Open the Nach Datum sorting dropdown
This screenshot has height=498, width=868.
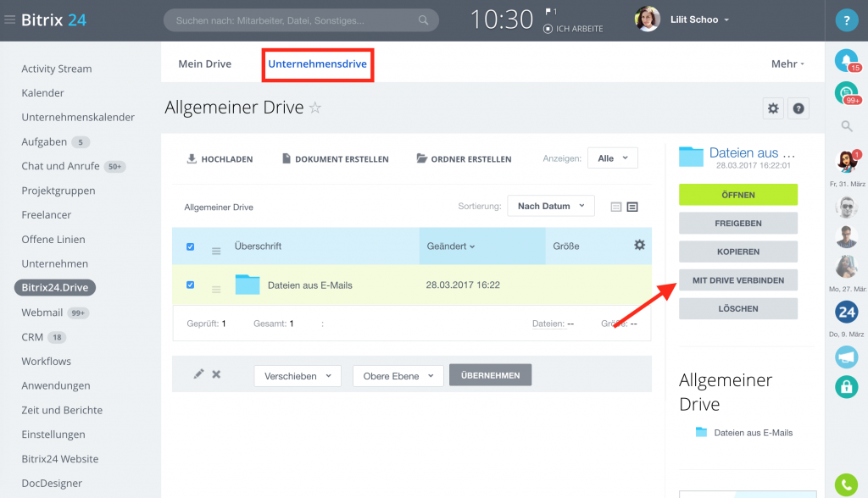point(551,206)
